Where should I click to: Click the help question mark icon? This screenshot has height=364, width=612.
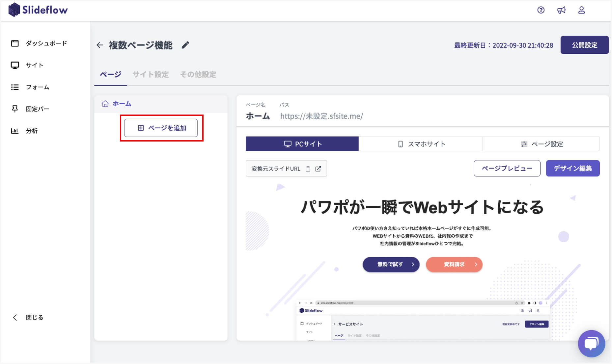tap(541, 10)
